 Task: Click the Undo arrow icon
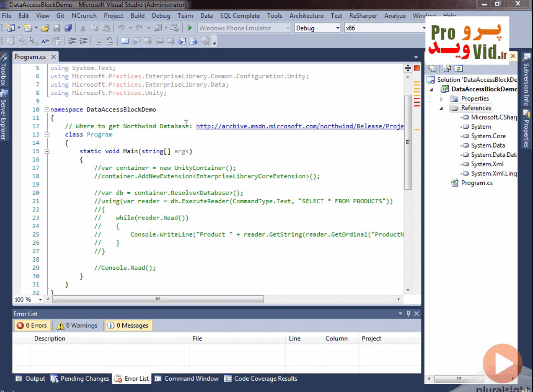click(121, 28)
